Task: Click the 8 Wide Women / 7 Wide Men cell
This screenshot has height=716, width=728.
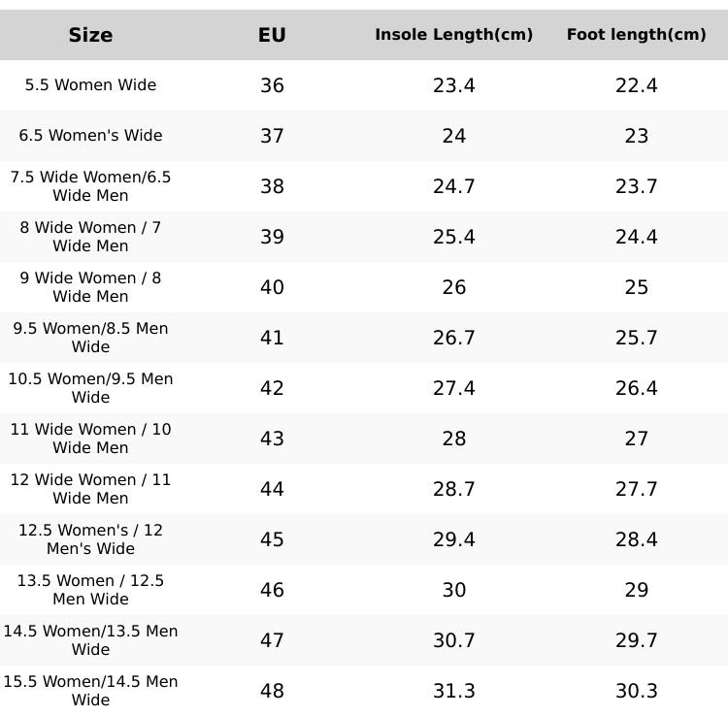Action: pos(90,237)
